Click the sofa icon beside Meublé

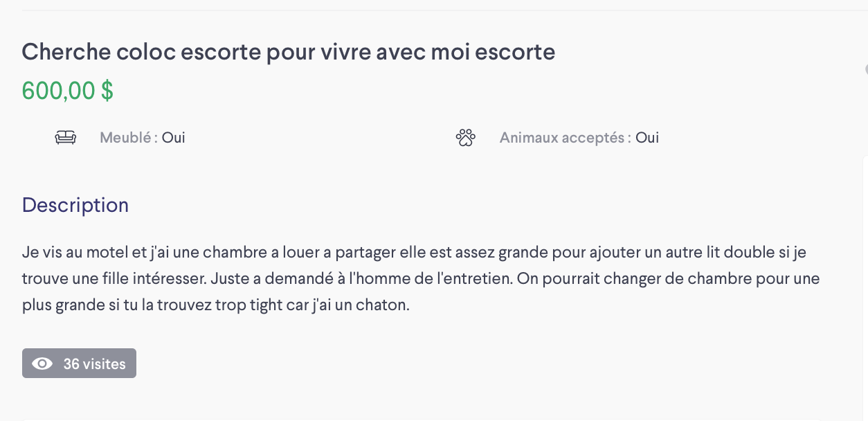[66, 138]
